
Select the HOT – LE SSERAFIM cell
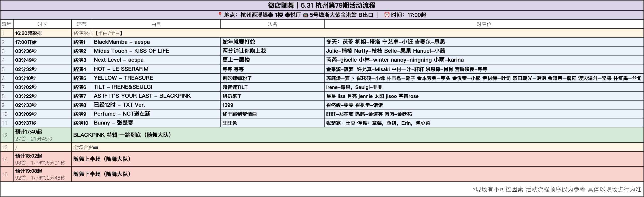pos(121,69)
